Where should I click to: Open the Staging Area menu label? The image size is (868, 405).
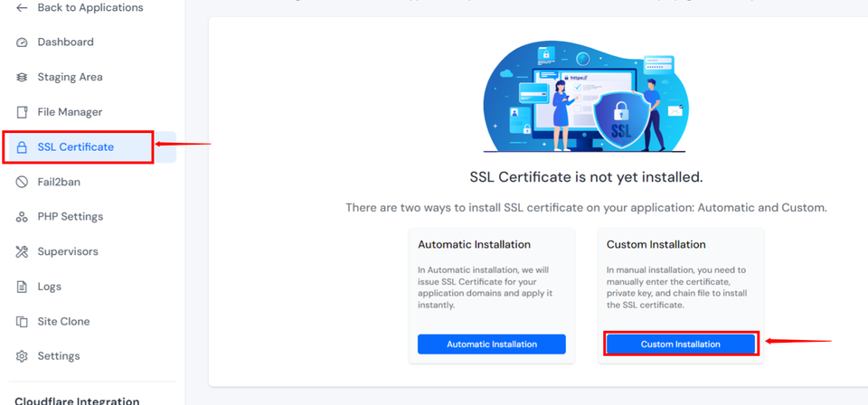point(70,78)
